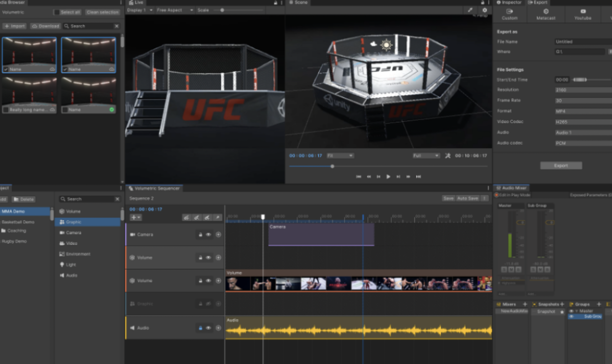Viewport: 612px width, 364px height.
Task: Toggle the Select all checkbox
Action: (x=57, y=12)
